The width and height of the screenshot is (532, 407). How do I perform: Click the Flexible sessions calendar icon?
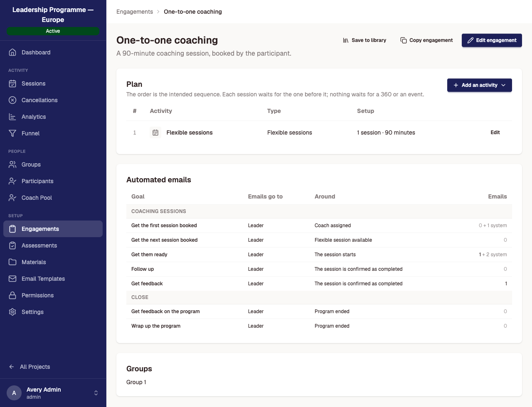(x=155, y=132)
